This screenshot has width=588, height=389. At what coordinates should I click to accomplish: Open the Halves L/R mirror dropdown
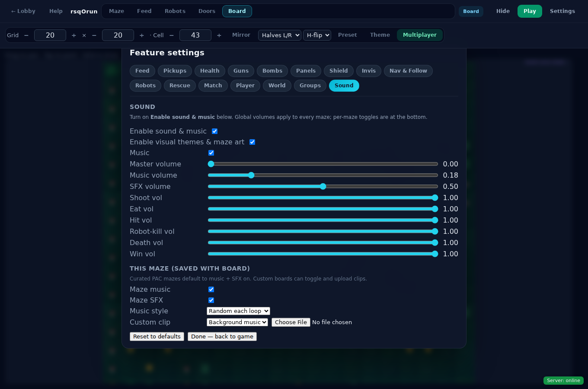[280, 35]
